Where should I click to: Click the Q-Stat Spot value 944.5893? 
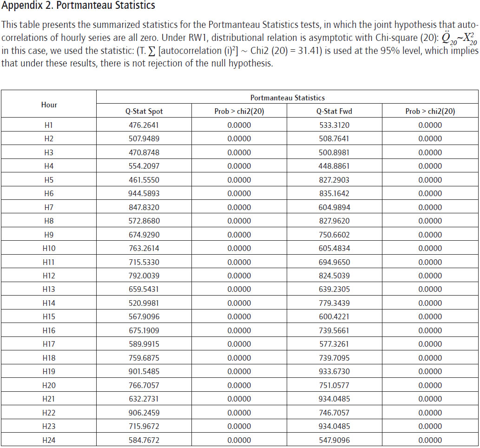pyautogui.click(x=144, y=193)
